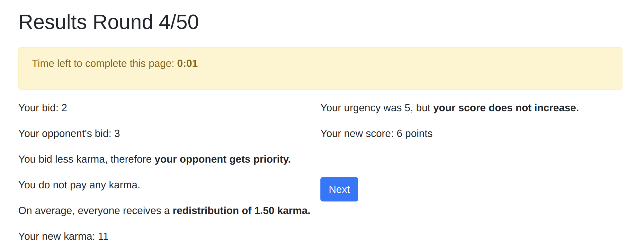The image size is (644, 250).
Task: Click the '6 points' value in the new score line
Action: pyautogui.click(x=415, y=134)
